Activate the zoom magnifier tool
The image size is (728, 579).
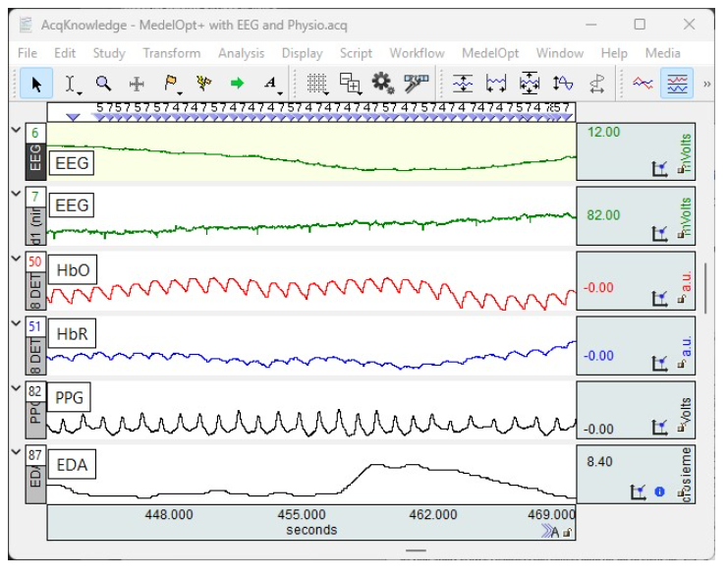103,85
